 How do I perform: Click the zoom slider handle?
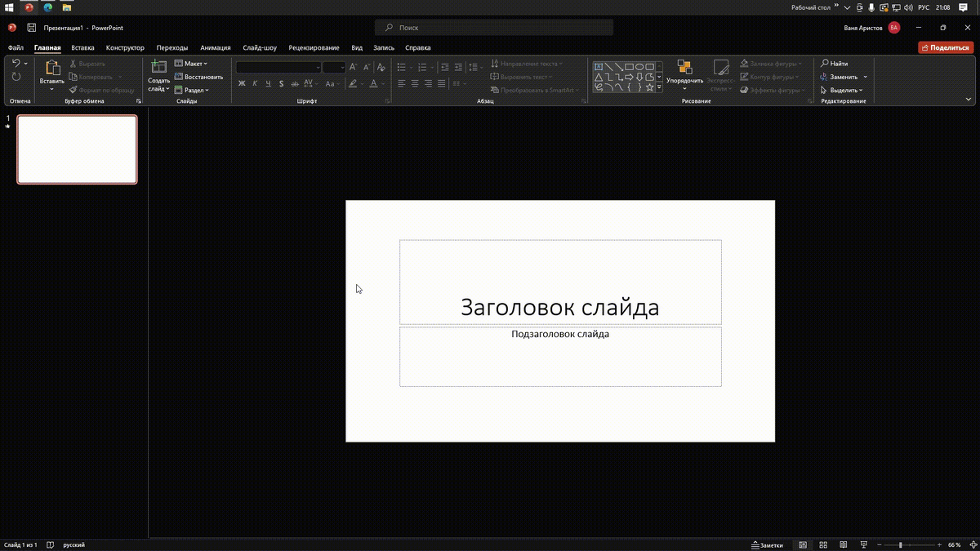click(x=901, y=544)
